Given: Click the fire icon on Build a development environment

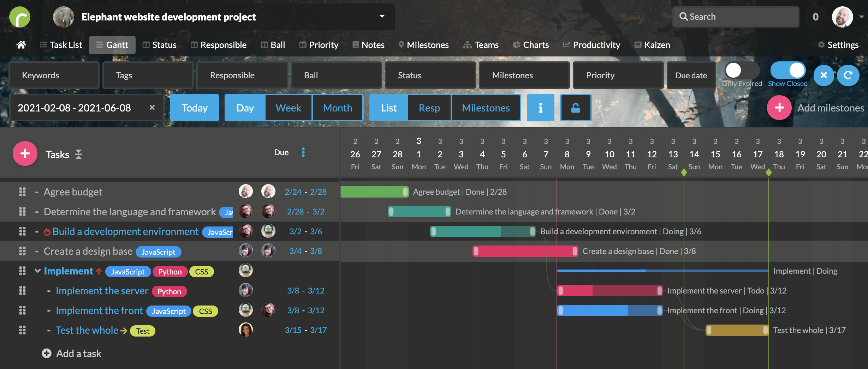Looking at the screenshot, I should 47,232.
